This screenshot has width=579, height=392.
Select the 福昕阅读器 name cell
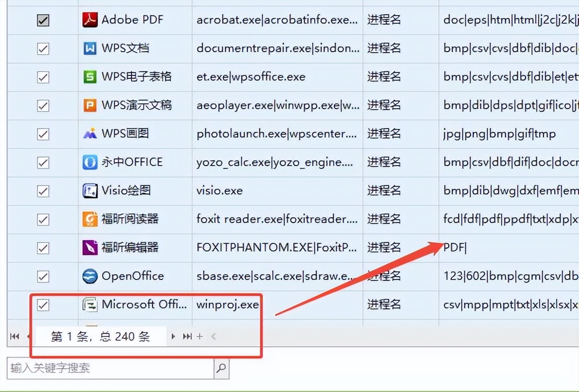pyautogui.click(x=135, y=219)
